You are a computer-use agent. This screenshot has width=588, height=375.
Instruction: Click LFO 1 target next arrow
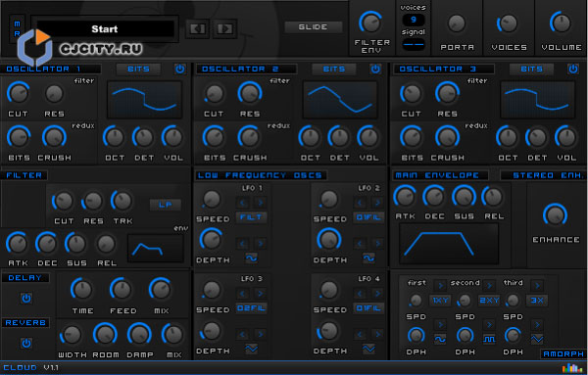pyautogui.click(x=261, y=203)
